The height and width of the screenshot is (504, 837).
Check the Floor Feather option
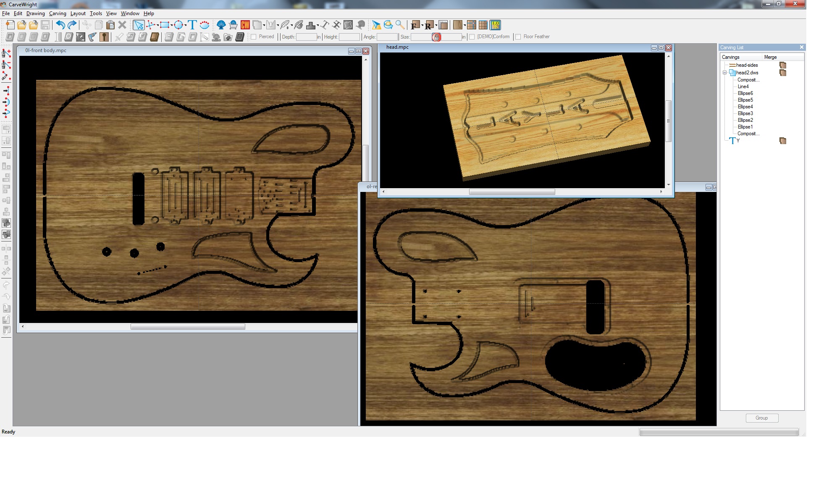518,37
